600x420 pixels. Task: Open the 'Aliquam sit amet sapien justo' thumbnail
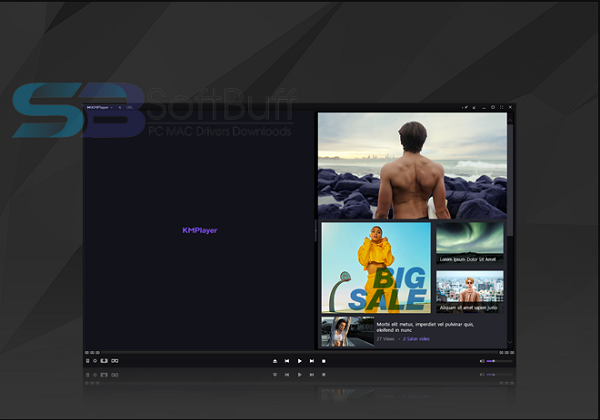pyautogui.click(x=470, y=291)
